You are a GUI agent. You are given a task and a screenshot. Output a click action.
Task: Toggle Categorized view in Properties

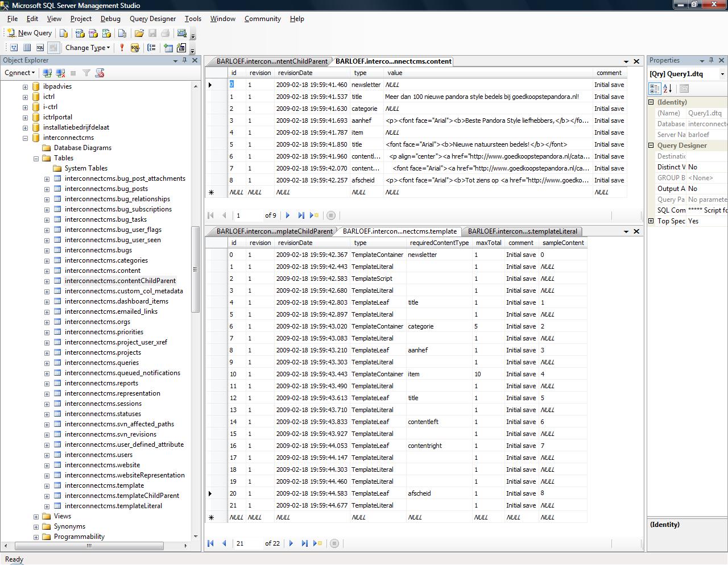click(x=655, y=89)
